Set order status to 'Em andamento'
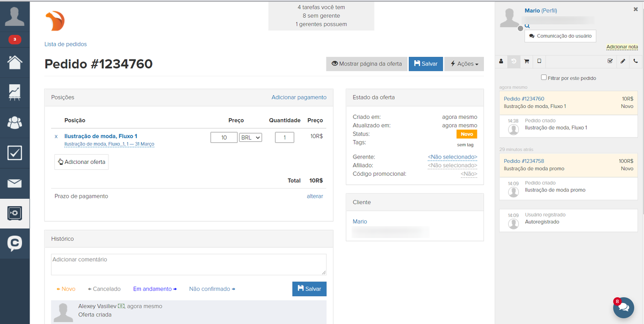 [x=155, y=289]
